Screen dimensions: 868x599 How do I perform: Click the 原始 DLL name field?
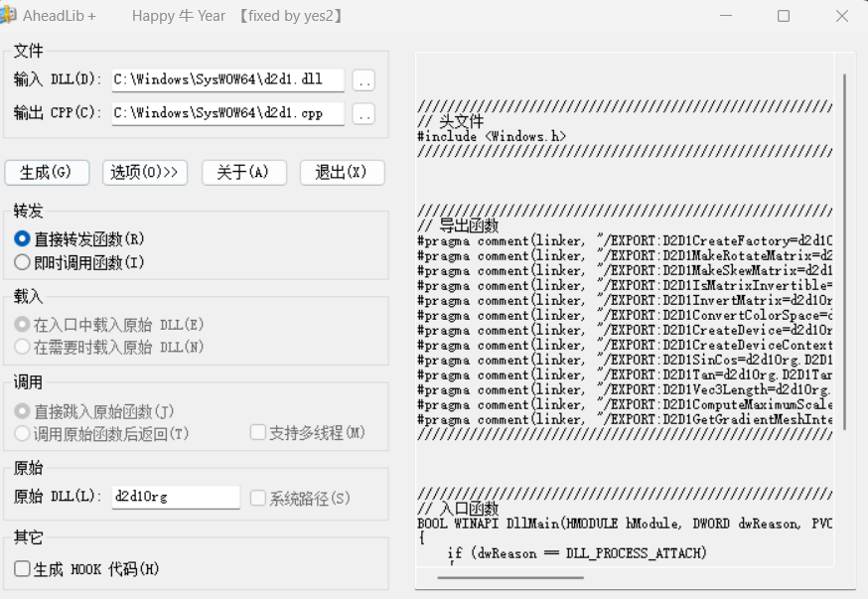point(175,497)
